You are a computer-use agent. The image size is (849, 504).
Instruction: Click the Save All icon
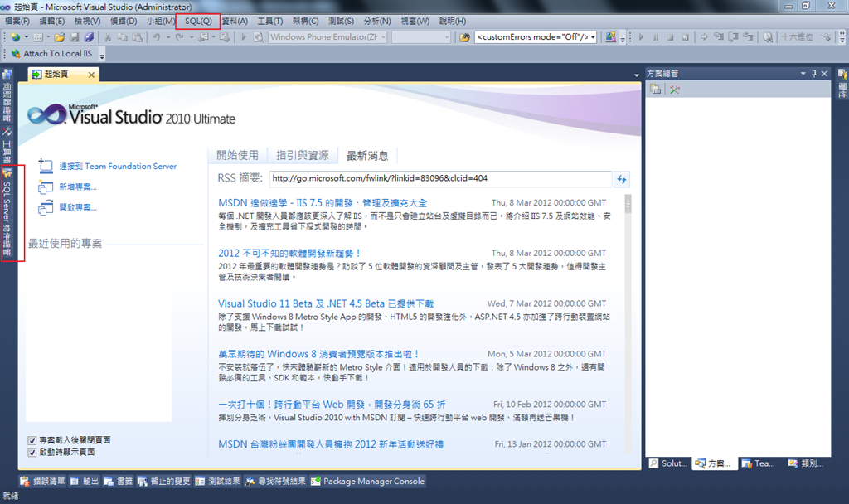[89, 37]
